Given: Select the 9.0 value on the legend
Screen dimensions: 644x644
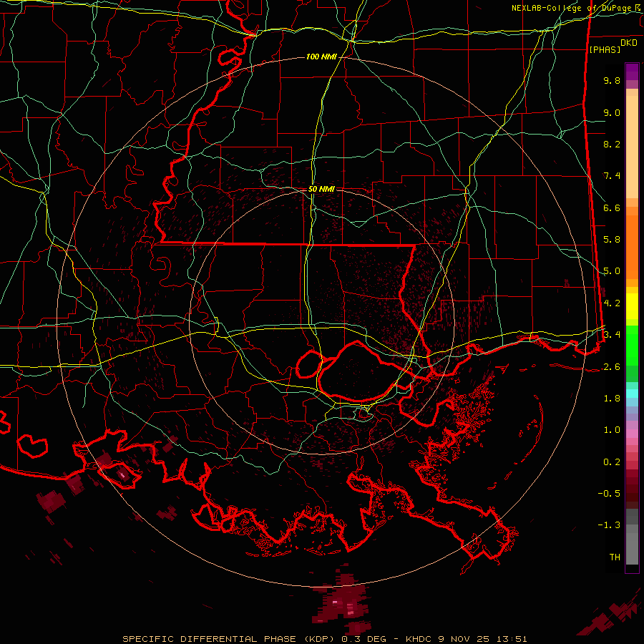Looking at the screenshot, I should click(612, 112).
